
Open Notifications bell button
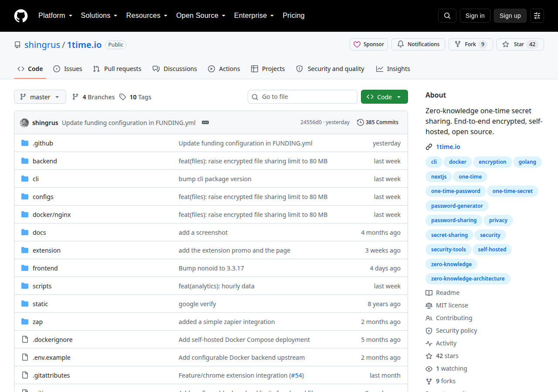pos(418,44)
